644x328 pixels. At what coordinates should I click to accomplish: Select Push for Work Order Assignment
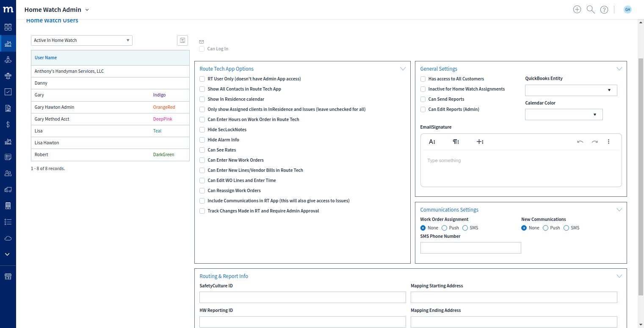(445, 228)
